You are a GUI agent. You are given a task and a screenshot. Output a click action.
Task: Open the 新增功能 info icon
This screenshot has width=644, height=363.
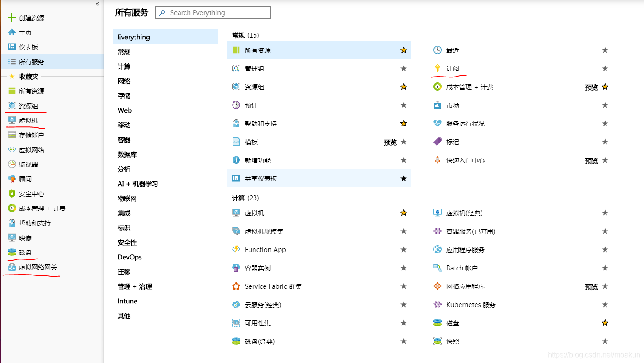coord(236,160)
